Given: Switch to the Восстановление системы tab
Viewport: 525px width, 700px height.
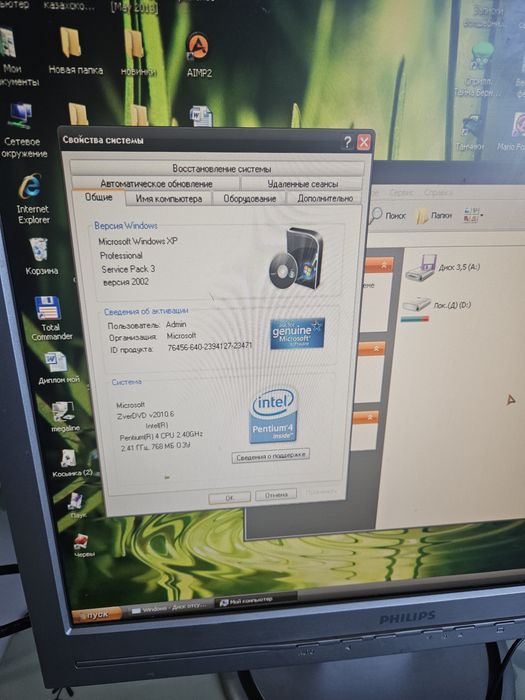Looking at the screenshot, I should pos(221,169).
